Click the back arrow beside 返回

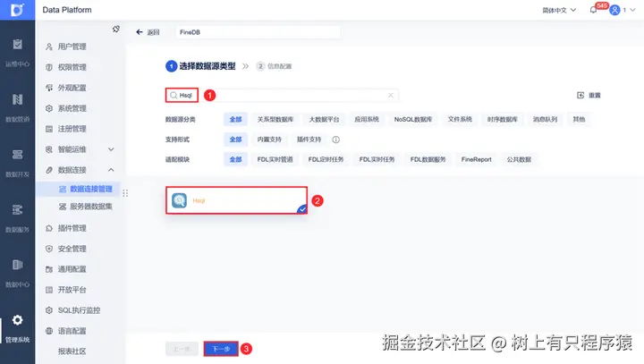(140, 32)
